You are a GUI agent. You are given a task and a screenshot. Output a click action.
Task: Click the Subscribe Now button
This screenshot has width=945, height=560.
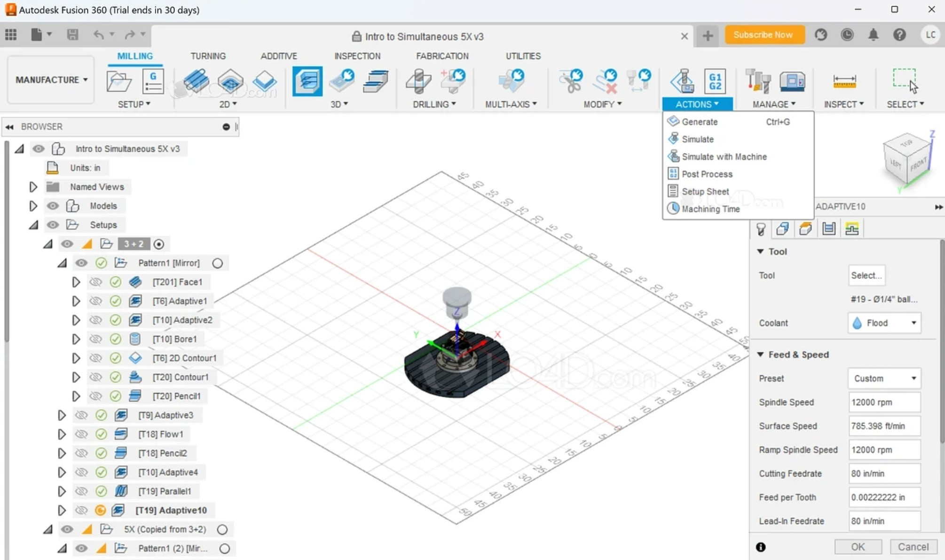764,35
